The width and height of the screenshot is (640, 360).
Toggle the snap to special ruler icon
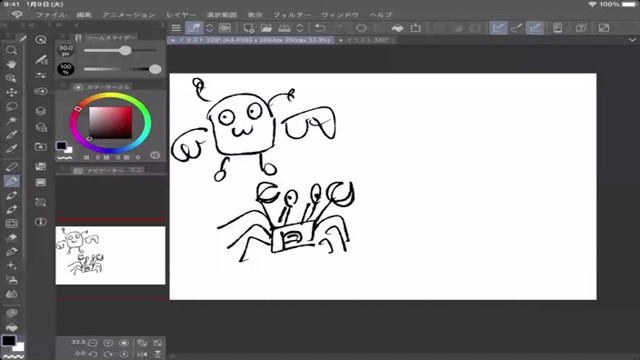tap(516, 28)
